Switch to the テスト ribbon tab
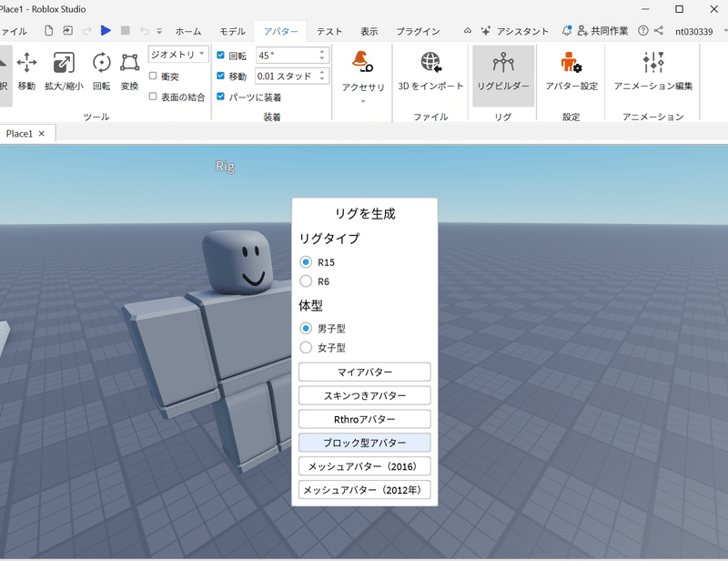 click(x=328, y=30)
